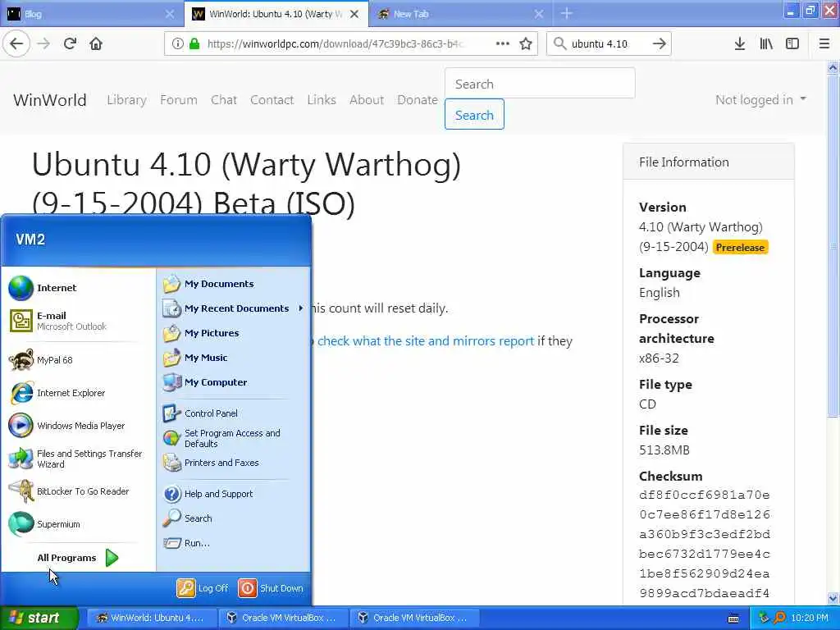Open Set Program Access and Defaults
This screenshot has width=840, height=630.
[233, 438]
